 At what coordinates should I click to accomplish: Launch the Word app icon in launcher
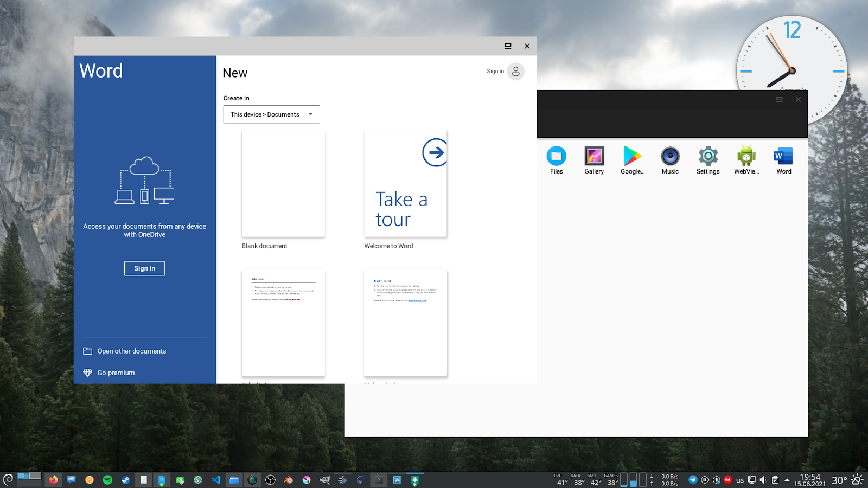(x=784, y=156)
